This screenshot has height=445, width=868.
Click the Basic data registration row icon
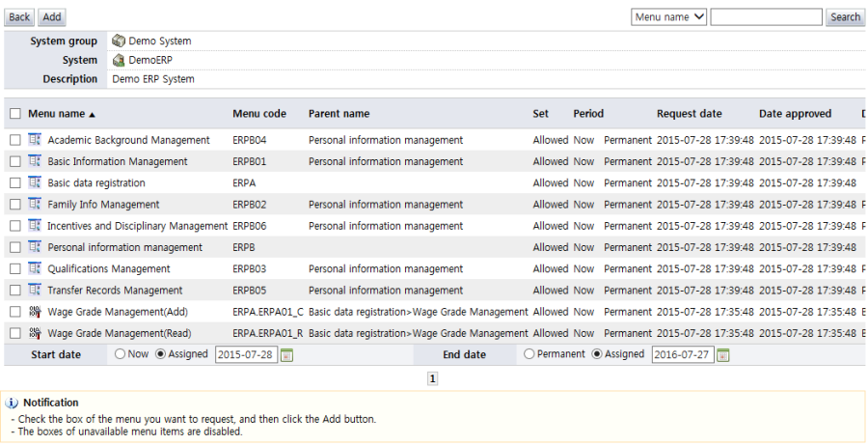(35, 182)
